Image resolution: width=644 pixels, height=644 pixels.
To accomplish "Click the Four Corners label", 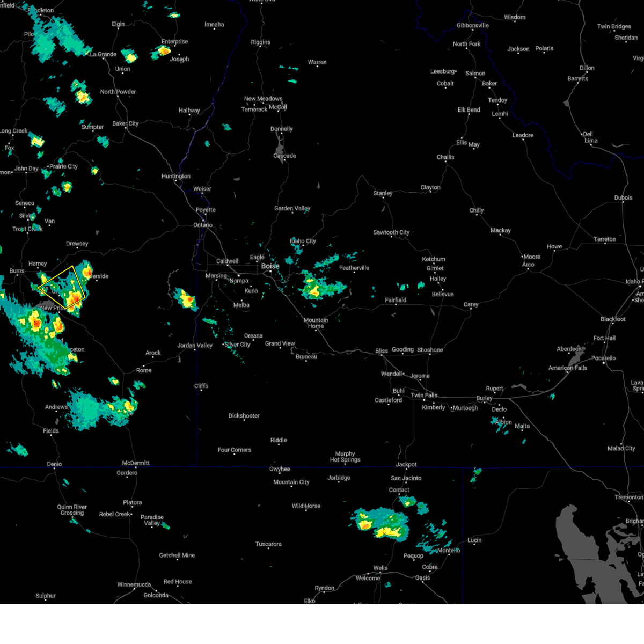I will (x=235, y=450).
